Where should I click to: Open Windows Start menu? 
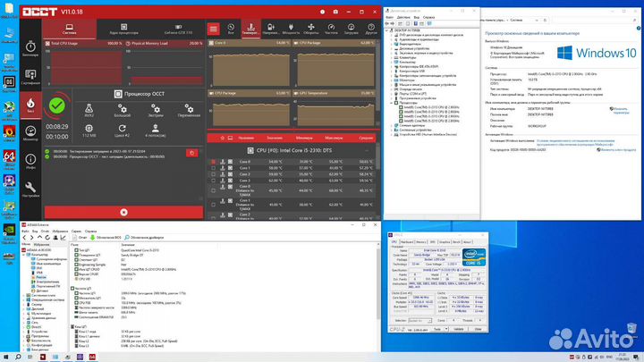coord(5,356)
